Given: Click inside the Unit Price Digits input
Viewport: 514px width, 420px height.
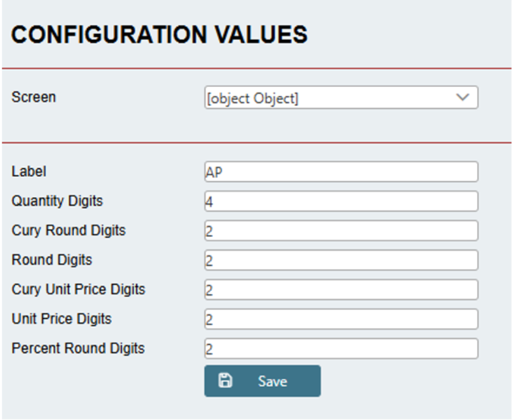Looking at the screenshot, I should coord(341,319).
